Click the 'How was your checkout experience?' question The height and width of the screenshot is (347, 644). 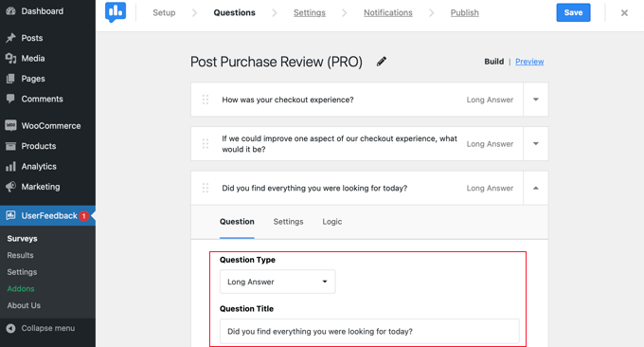coord(288,100)
